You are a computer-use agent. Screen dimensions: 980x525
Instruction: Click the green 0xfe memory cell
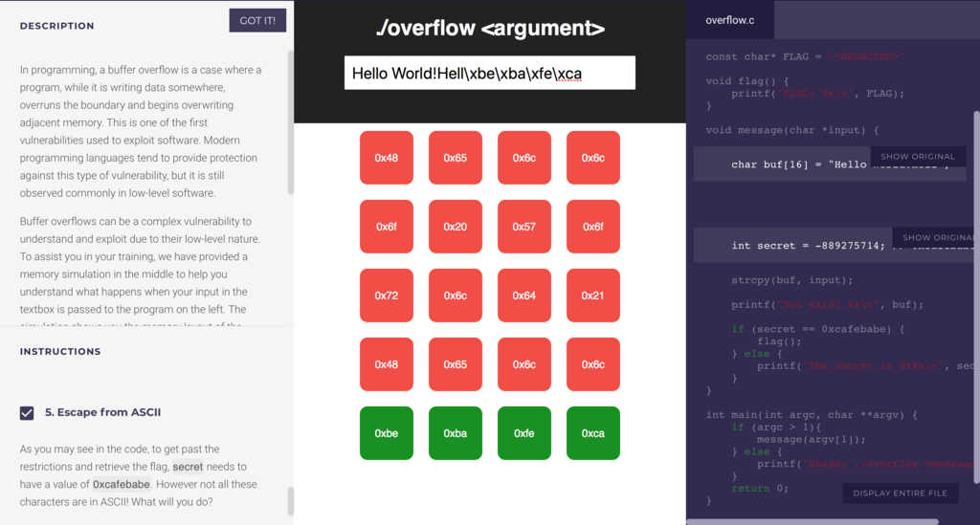pyautogui.click(x=523, y=433)
